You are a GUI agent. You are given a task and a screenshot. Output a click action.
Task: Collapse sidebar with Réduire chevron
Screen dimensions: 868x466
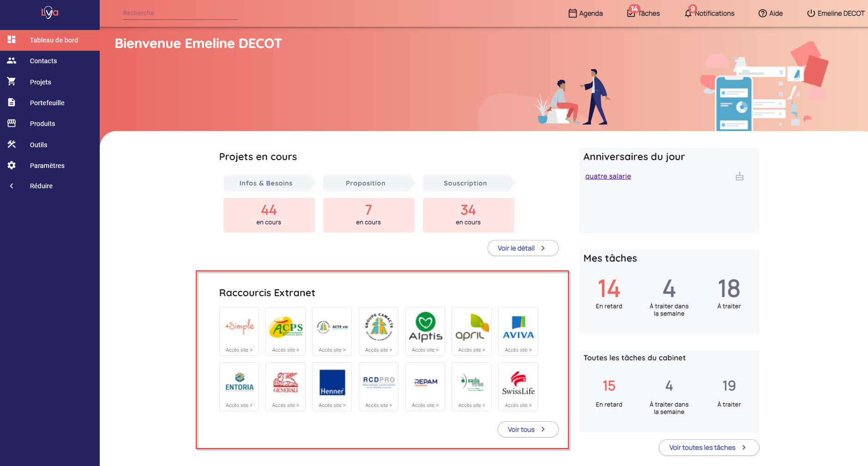(12, 186)
